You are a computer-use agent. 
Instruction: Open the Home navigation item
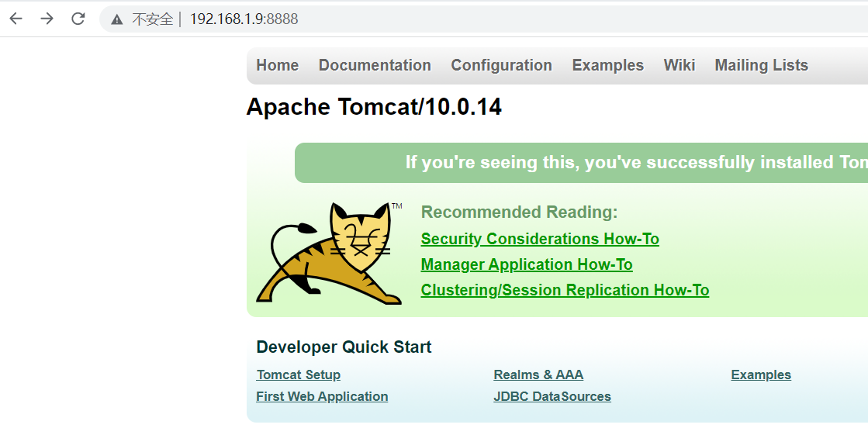click(x=278, y=65)
